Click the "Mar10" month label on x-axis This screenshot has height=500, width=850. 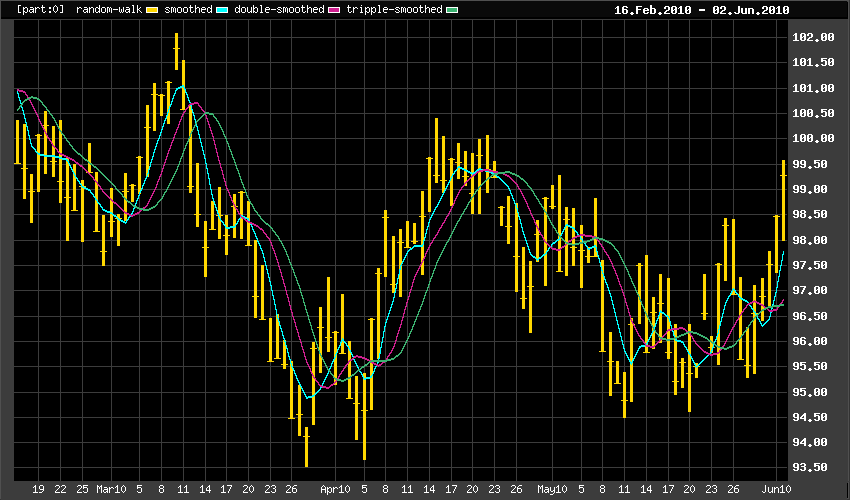(x=111, y=489)
